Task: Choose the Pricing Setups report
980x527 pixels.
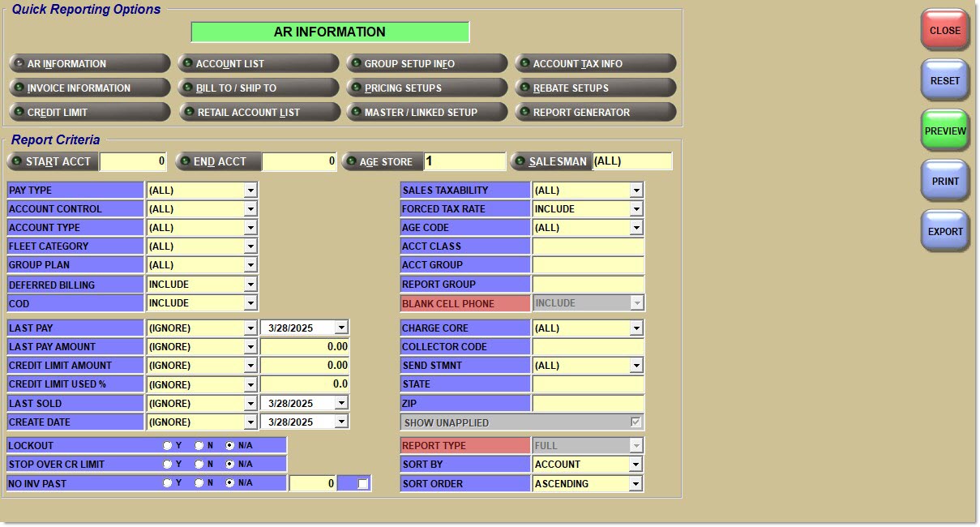Action: (426, 88)
